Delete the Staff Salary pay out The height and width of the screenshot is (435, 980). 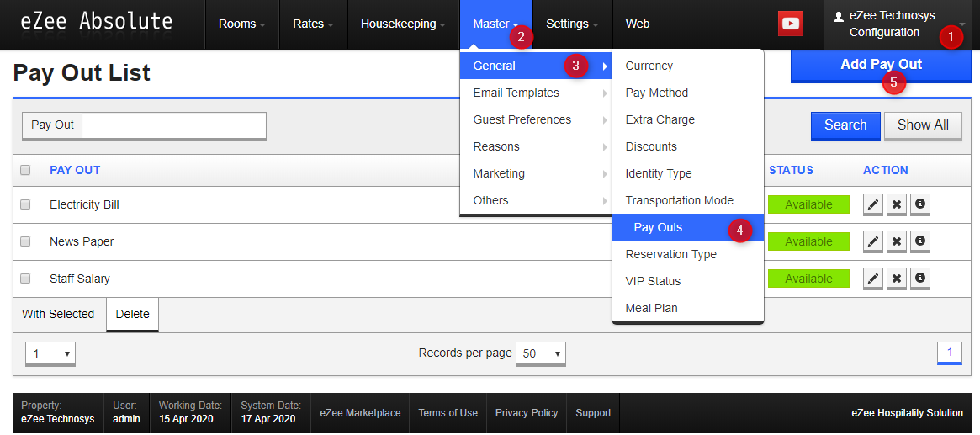click(x=896, y=279)
